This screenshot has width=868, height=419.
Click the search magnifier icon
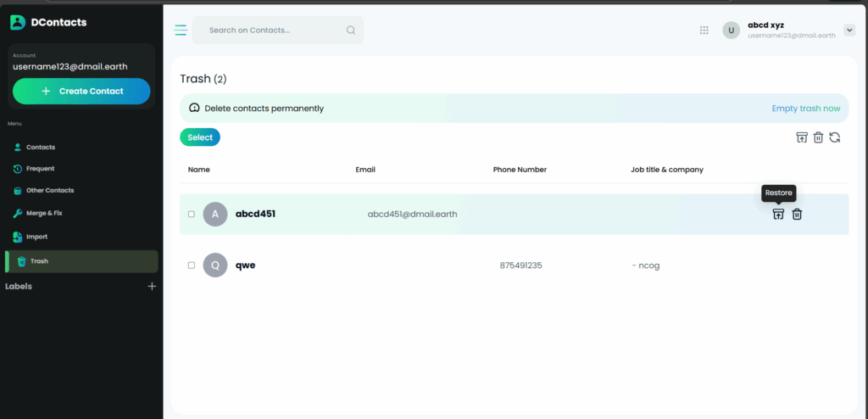point(351,31)
